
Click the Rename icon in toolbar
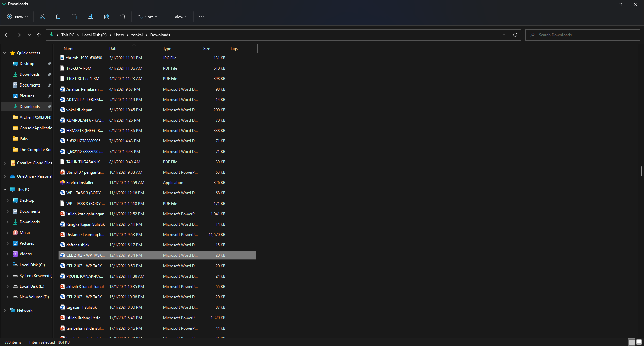91,17
